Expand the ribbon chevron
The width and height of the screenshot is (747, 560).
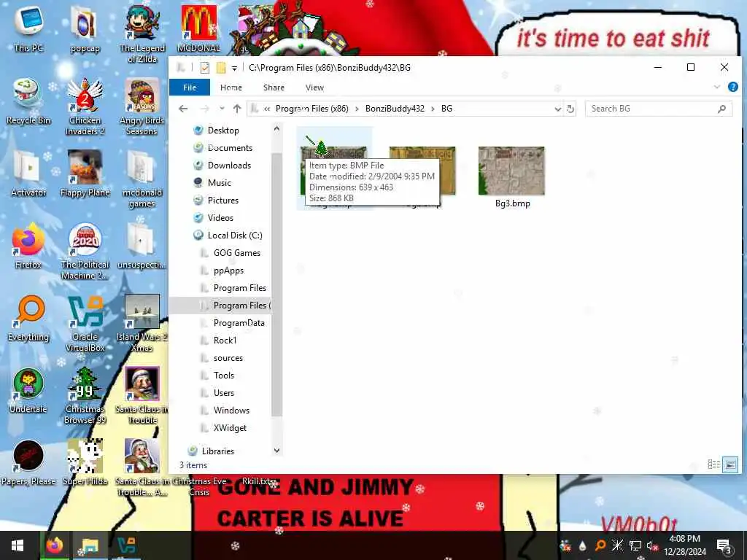(717, 87)
